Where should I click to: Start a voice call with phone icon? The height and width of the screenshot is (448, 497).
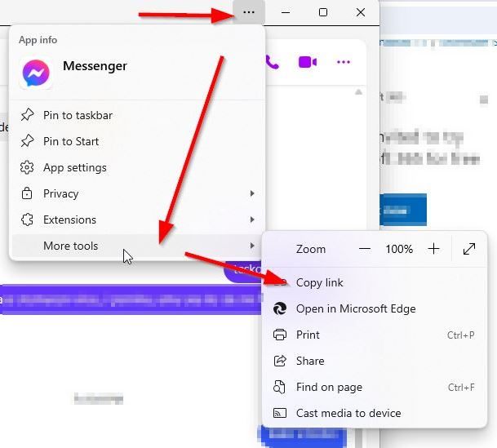pos(273,62)
